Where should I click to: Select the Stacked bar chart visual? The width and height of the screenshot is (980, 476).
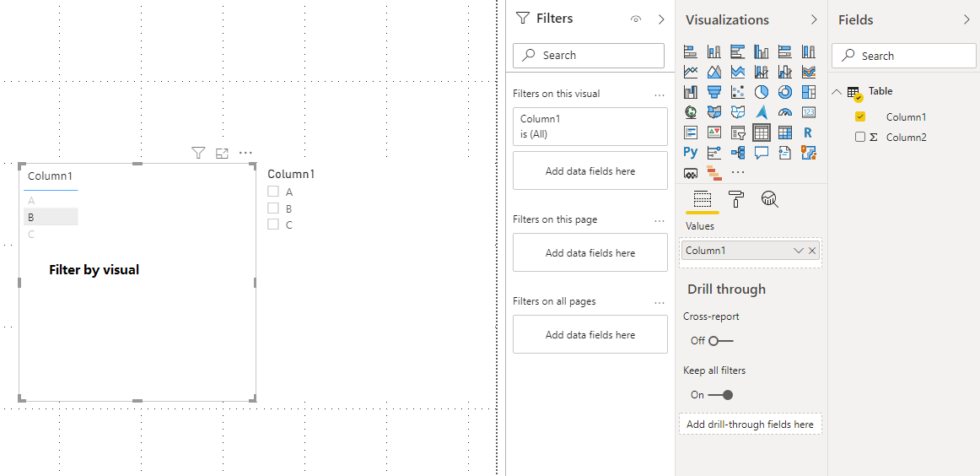click(691, 51)
